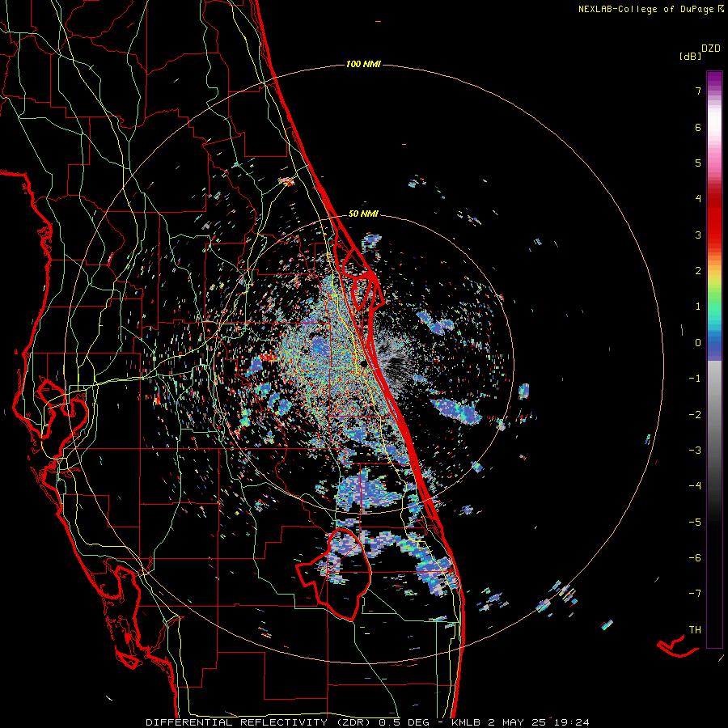Viewport: 728px width, 728px height.
Task: Click the 1 value on the color scale
Action: tap(698, 307)
